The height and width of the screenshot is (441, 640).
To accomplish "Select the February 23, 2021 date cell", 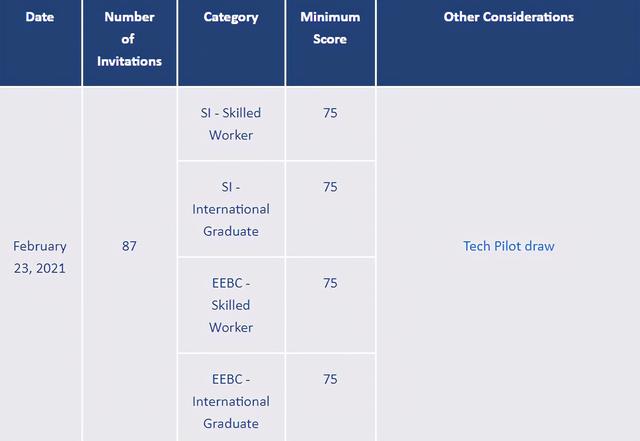I will coord(40,257).
